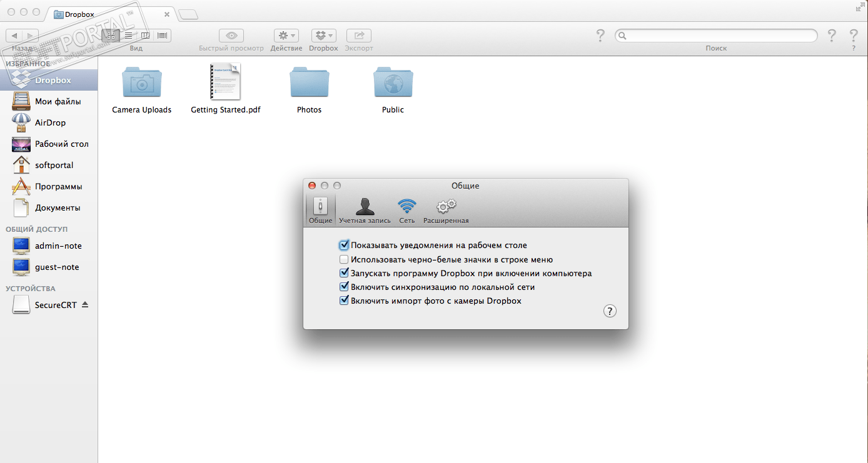868x463 pixels.
Task: Go back with the Finder back arrow
Action: coord(14,36)
